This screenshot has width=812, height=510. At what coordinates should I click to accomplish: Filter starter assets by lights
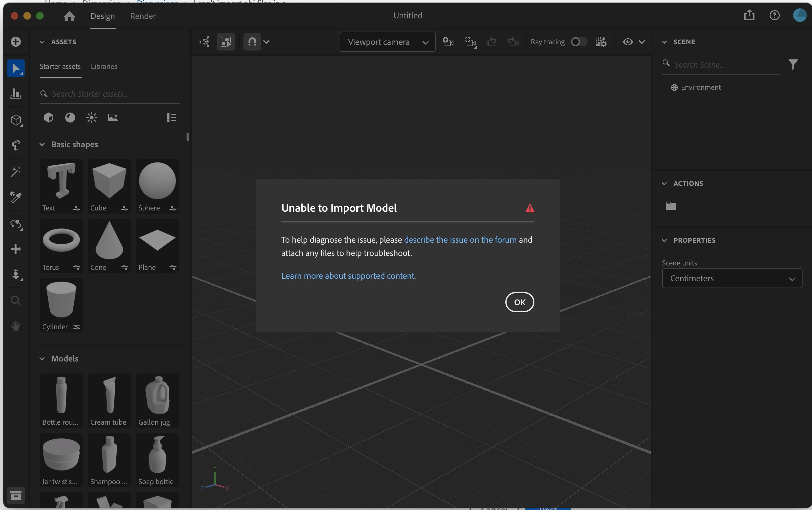point(91,117)
